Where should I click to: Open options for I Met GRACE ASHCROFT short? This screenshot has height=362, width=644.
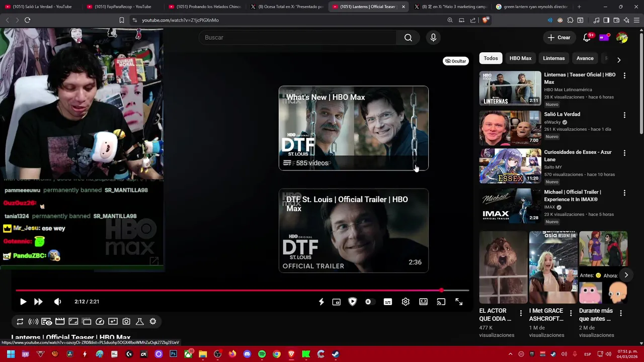pos(571,313)
